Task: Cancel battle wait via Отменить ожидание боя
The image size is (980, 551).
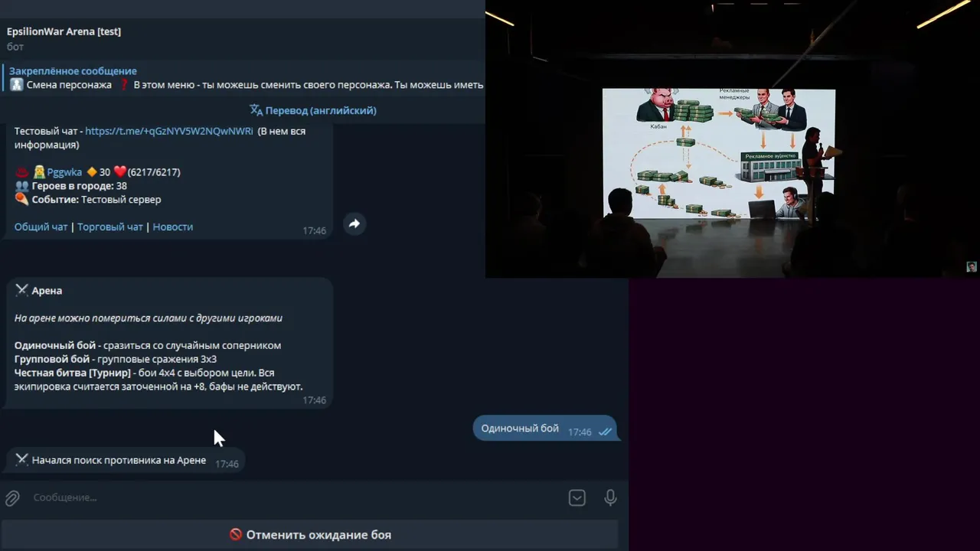Action: (x=310, y=535)
